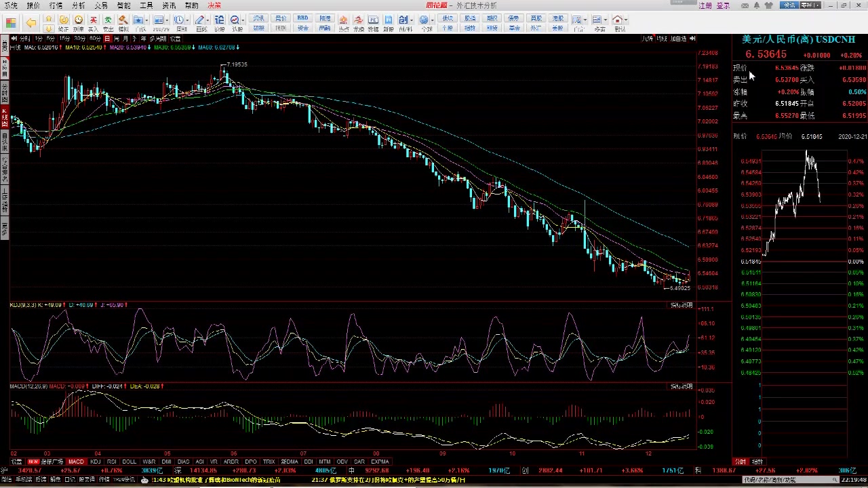Switch chart to 5分 period
The width and height of the screenshot is (868, 488).
[51, 39]
